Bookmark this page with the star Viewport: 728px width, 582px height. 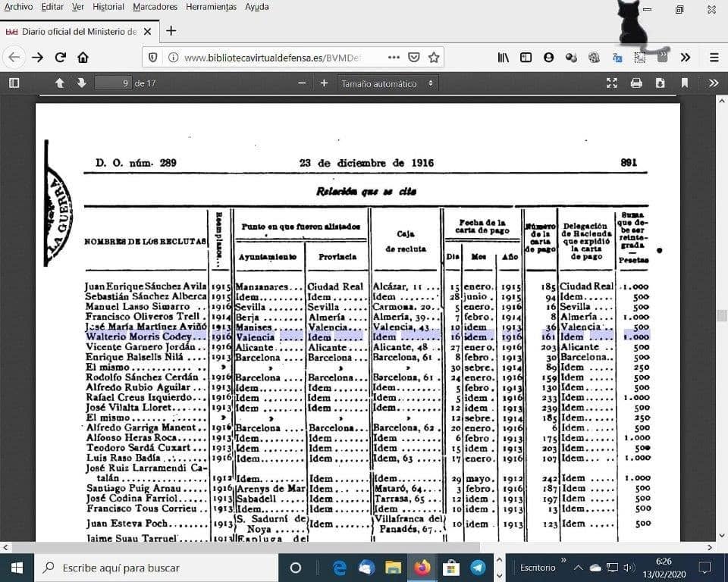coord(434,58)
